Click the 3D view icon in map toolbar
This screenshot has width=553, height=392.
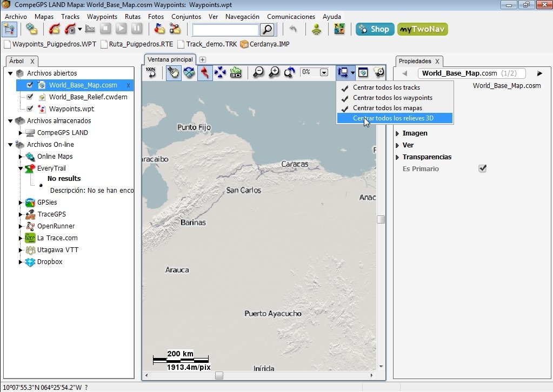tap(236, 72)
